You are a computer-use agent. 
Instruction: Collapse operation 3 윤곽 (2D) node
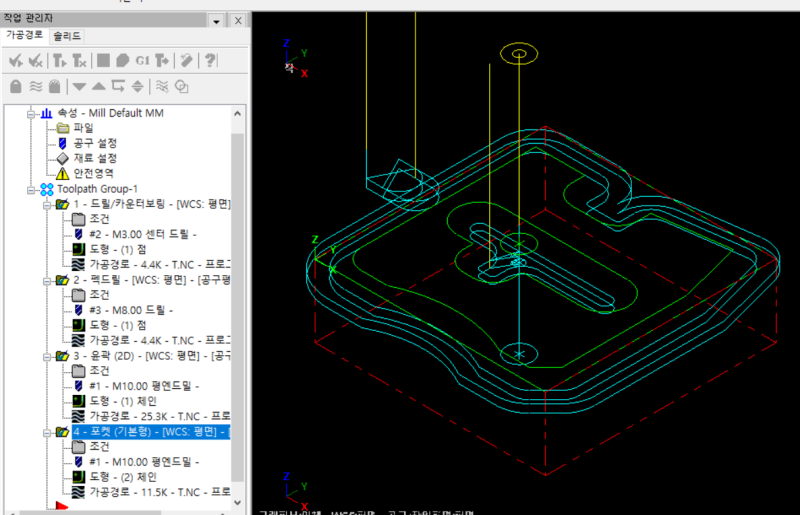[46, 355]
